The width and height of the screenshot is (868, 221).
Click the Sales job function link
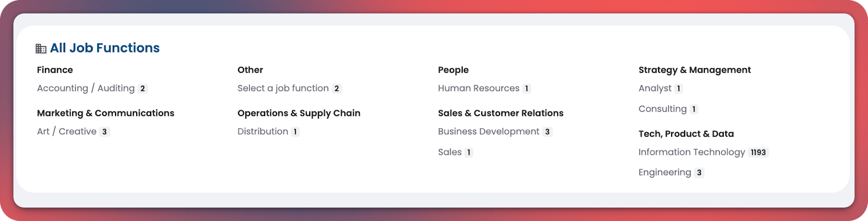point(450,152)
